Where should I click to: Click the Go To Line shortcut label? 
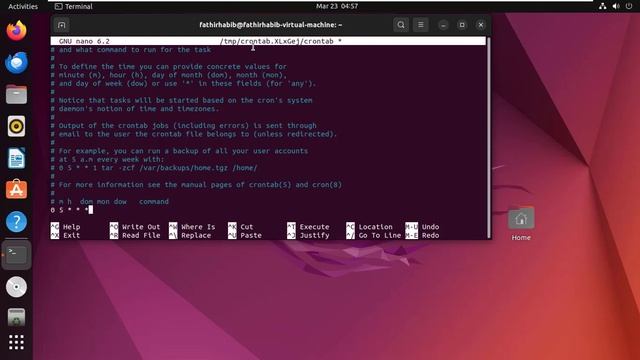pyautogui.click(x=380, y=236)
